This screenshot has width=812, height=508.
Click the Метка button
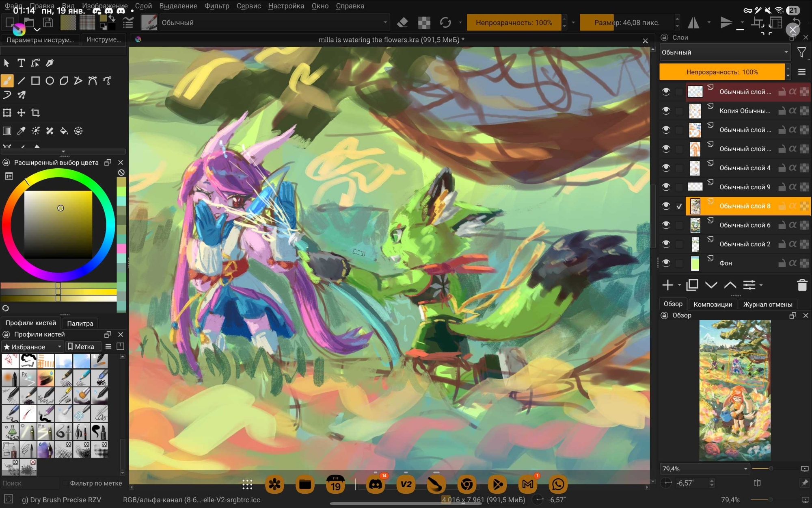click(x=81, y=347)
